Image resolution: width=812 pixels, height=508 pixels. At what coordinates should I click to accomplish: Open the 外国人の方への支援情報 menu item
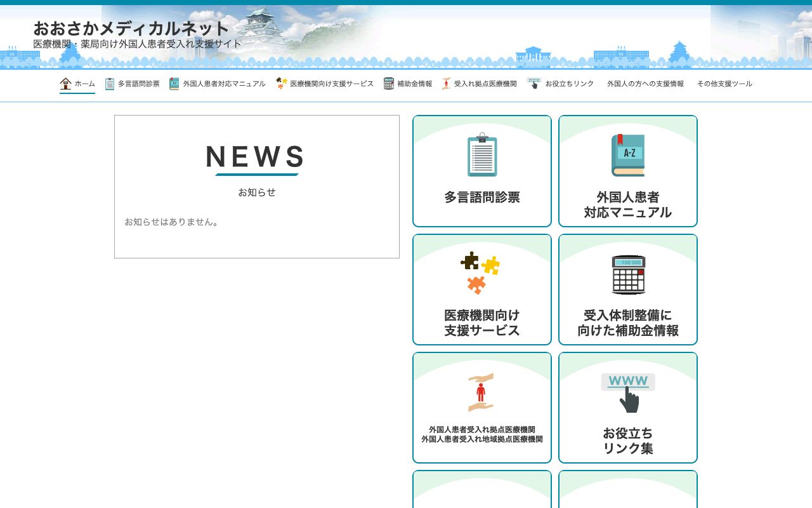click(x=645, y=83)
